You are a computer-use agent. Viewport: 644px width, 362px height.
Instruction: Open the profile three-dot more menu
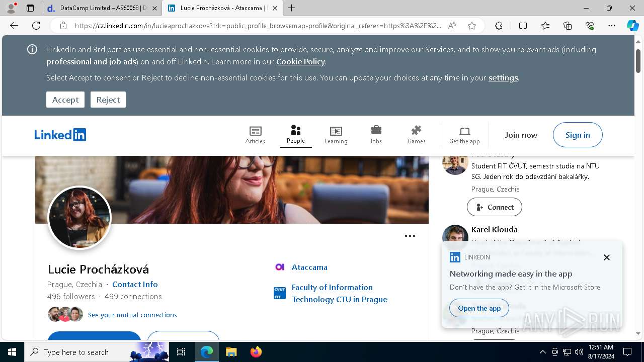pyautogui.click(x=410, y=236)
